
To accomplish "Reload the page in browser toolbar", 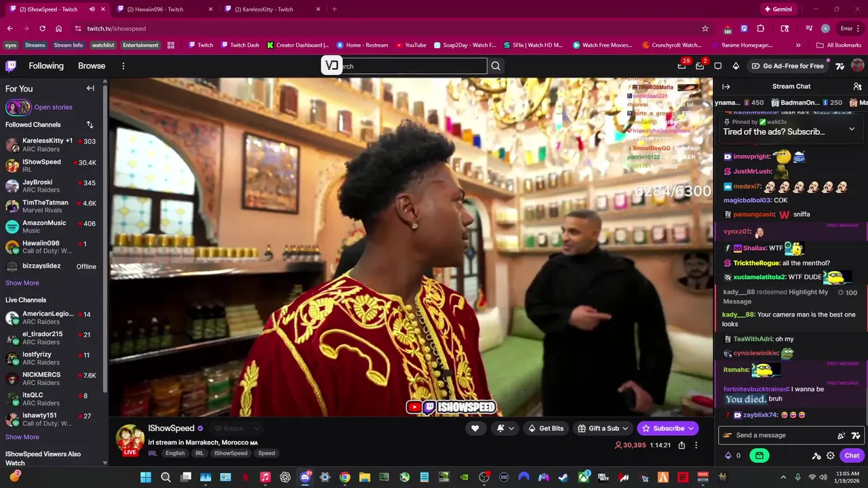I will 42,28.
